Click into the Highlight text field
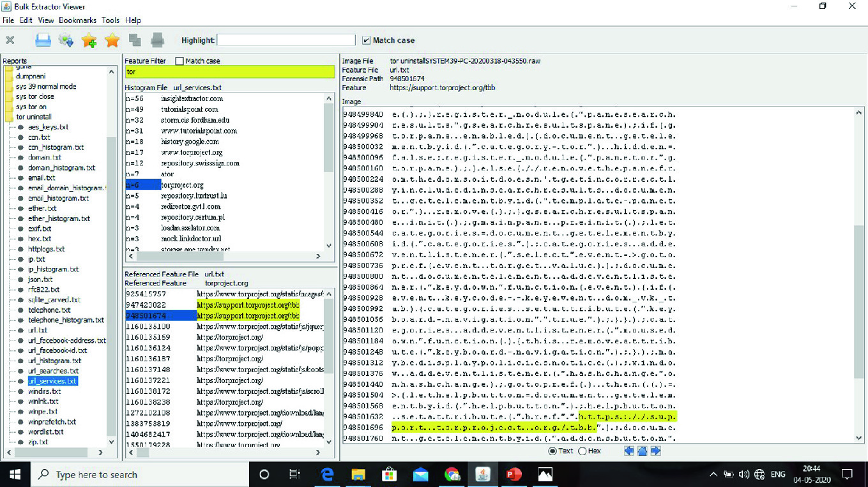The height and width of the screenshot is (487, 868). coord(286,40)
